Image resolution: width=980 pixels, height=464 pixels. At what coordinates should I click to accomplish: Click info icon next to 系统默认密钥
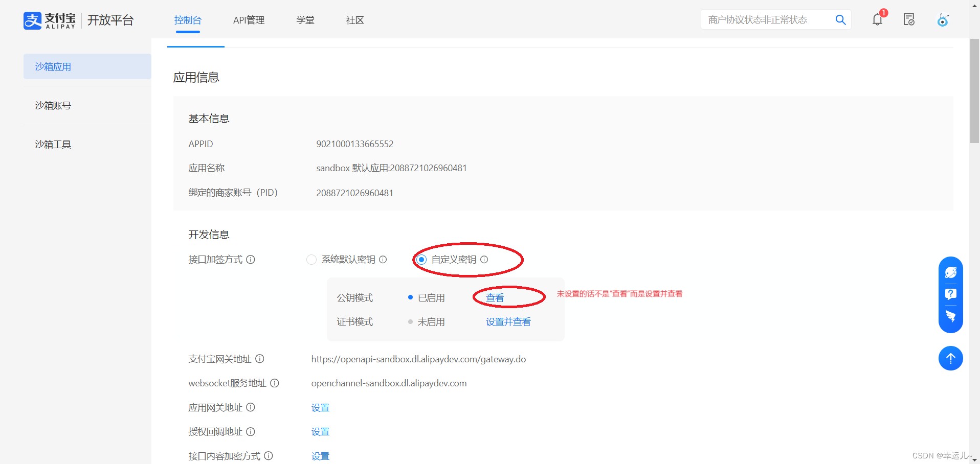(383, 260)
